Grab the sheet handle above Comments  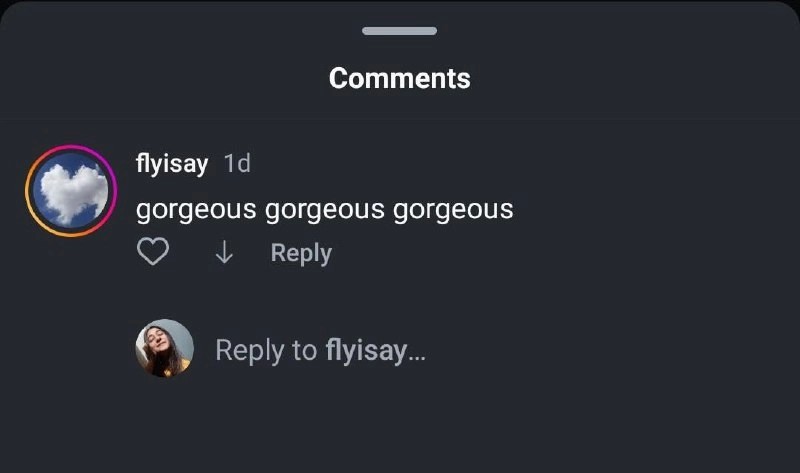[x=399, y=31]
